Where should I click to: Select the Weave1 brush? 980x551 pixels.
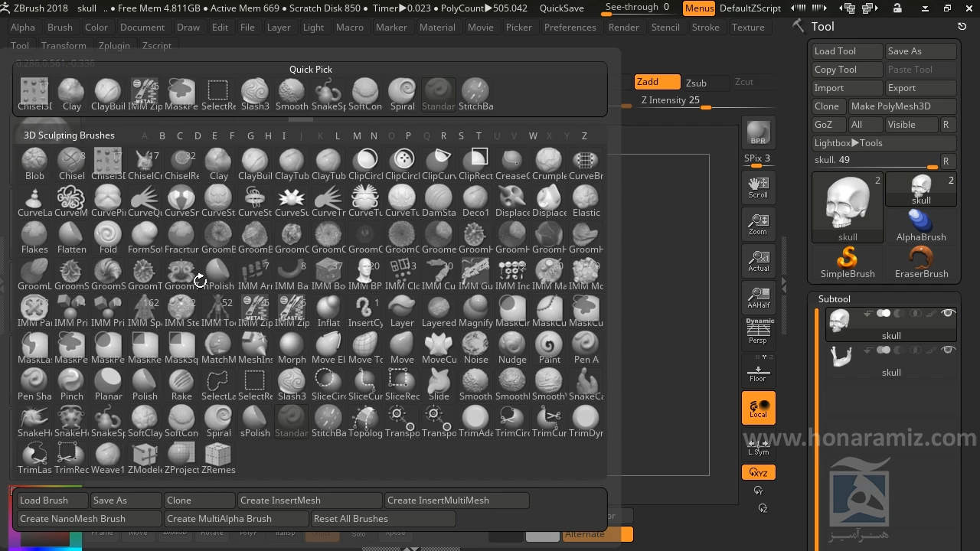[108, 458]
